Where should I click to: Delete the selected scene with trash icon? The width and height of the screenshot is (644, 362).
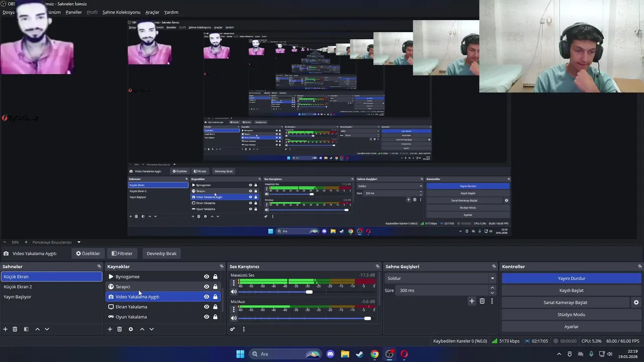(x=15, y=329)
